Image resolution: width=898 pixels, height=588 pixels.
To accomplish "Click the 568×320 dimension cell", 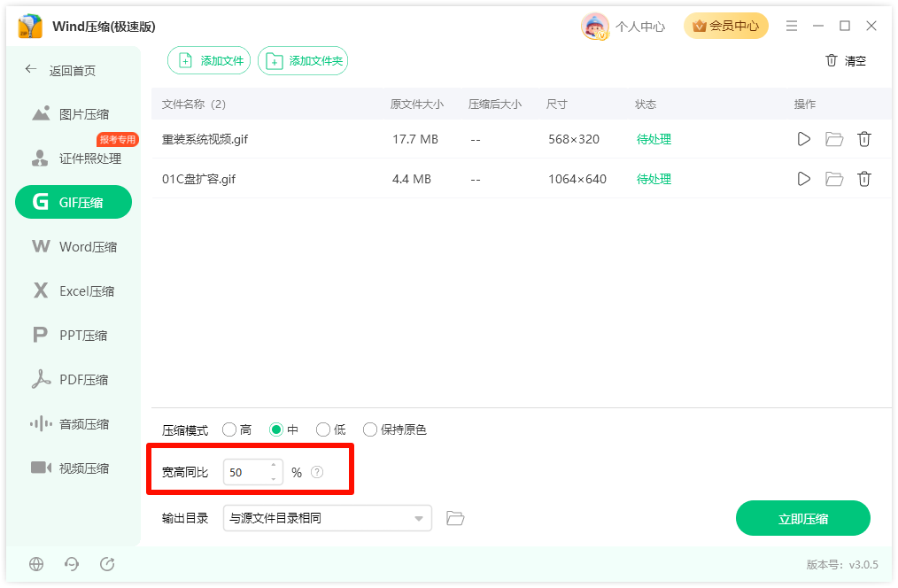I will pos(574,139).
